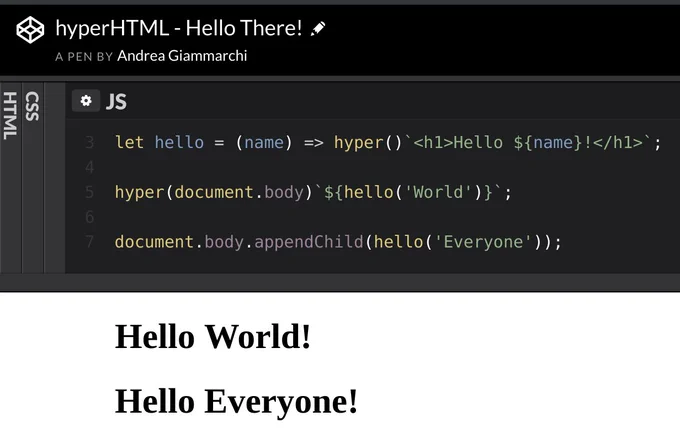
Task: Click the 'hyper(document.body)' code line
Action: 313,192
